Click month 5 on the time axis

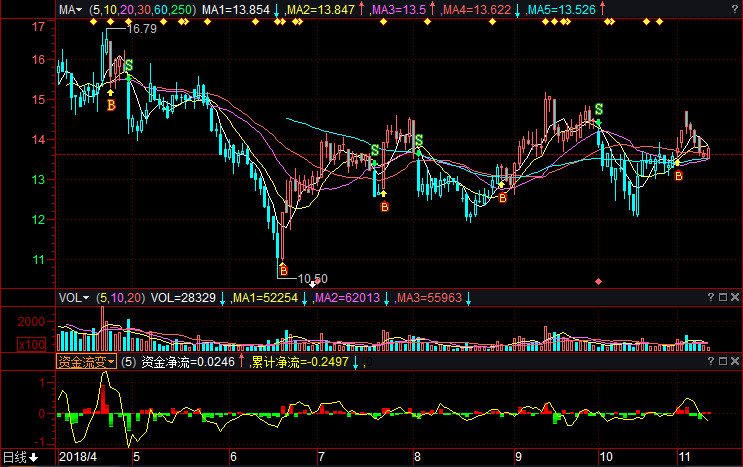click(x=136, y=457)
